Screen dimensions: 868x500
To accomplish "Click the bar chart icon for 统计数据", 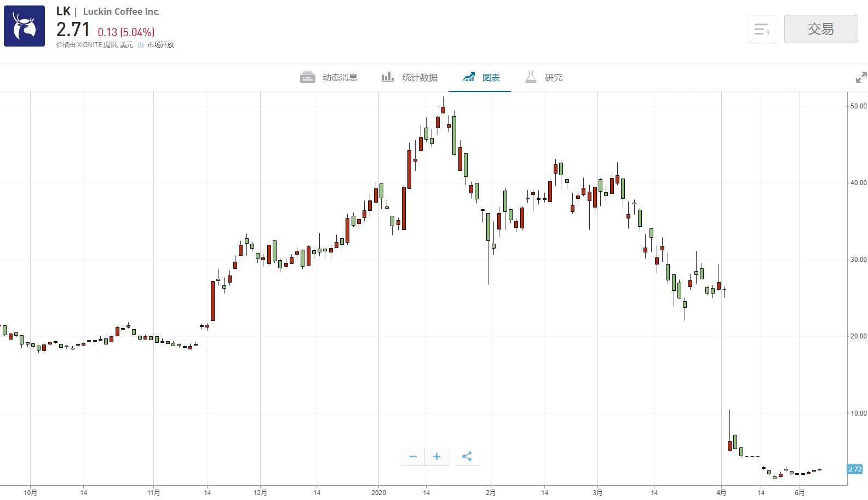I will pos(388,77).
